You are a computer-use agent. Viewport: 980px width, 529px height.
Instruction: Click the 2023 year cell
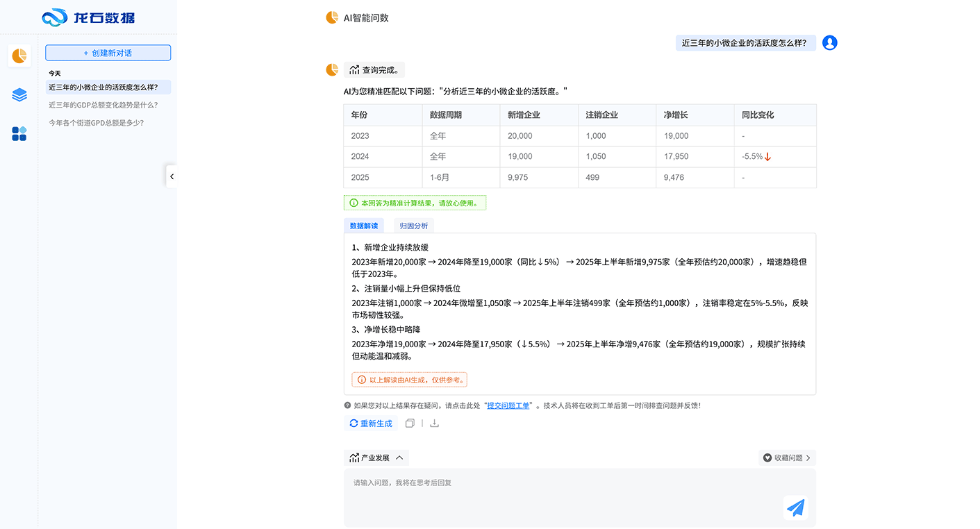[x=383, y=136]
